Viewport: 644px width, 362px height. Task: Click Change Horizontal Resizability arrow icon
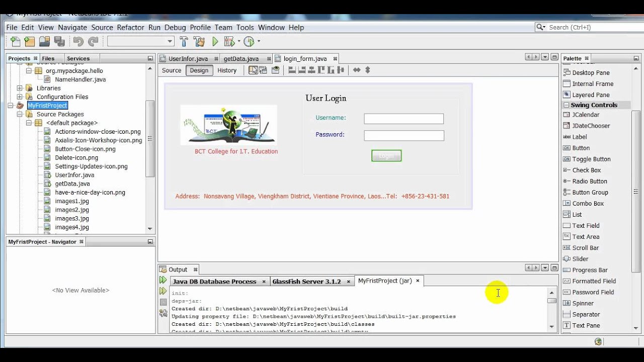(x=357, y=70)
